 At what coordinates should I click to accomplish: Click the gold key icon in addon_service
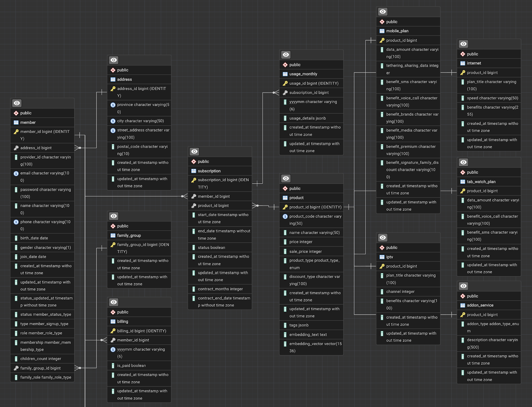(463, 315)
